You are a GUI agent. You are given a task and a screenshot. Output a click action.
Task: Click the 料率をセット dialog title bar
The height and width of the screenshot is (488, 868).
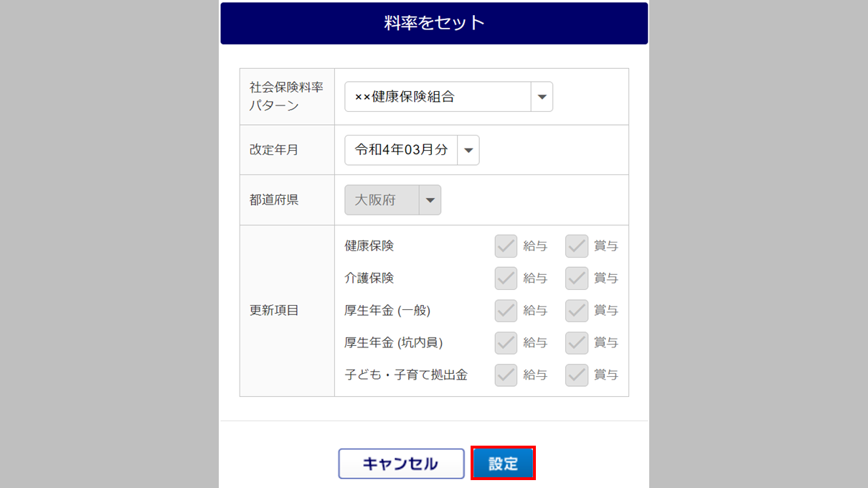[434, 23]
